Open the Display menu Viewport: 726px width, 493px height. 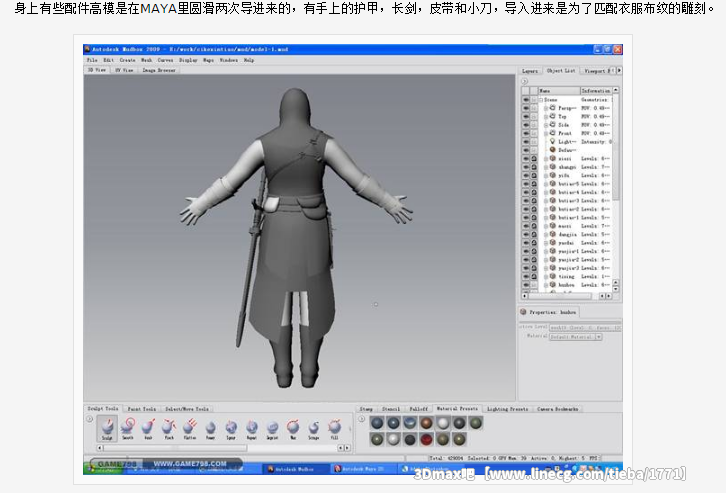(188, 60)
